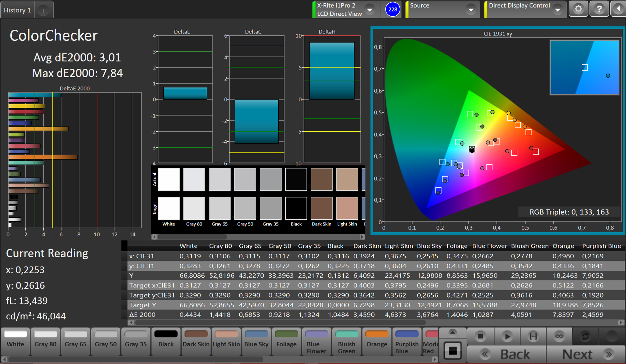Click the stop measurement icon
The image size is (626, 364).
(x=480, y=336)
